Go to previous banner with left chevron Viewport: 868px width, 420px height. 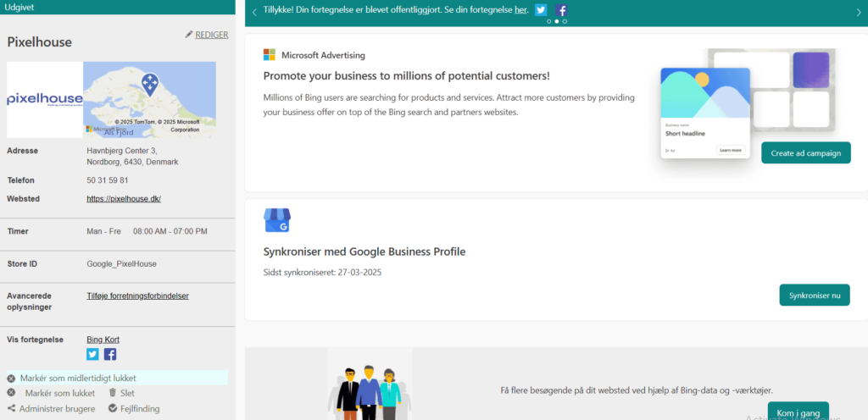tap(254, 12)
